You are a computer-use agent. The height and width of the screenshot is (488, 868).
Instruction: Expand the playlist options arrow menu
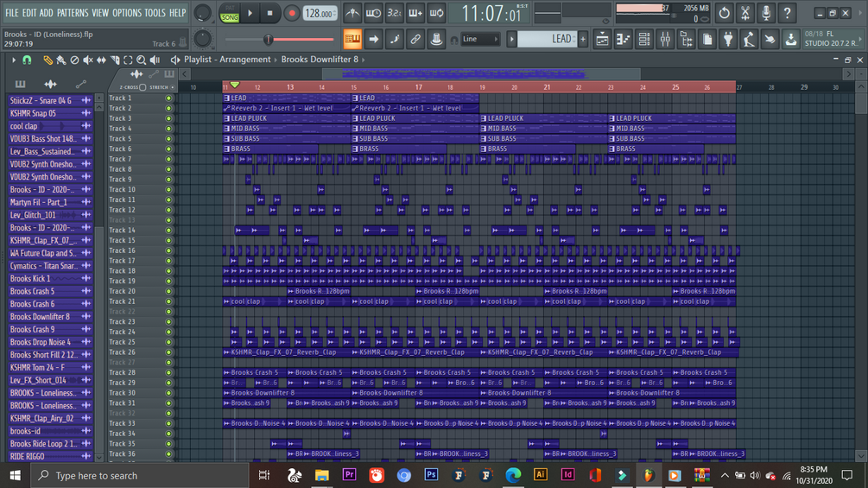pos(13,60)
